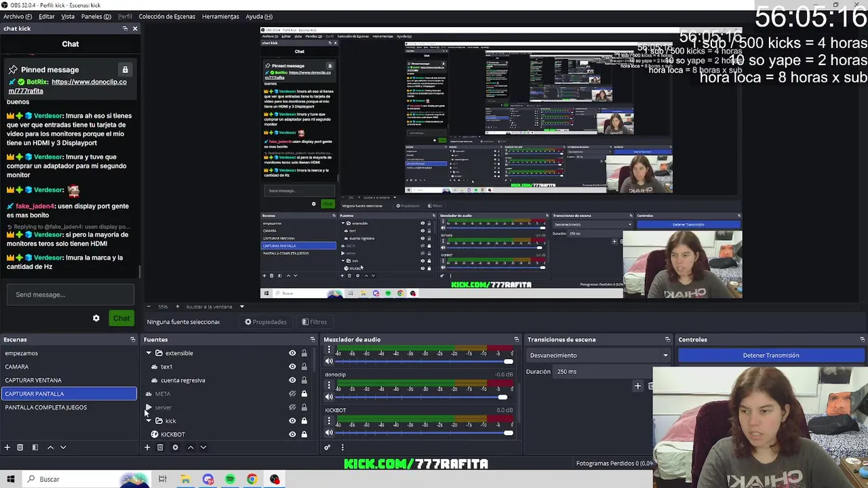
Task: Click the Detener Transmisión button
Action: (771, 355)
